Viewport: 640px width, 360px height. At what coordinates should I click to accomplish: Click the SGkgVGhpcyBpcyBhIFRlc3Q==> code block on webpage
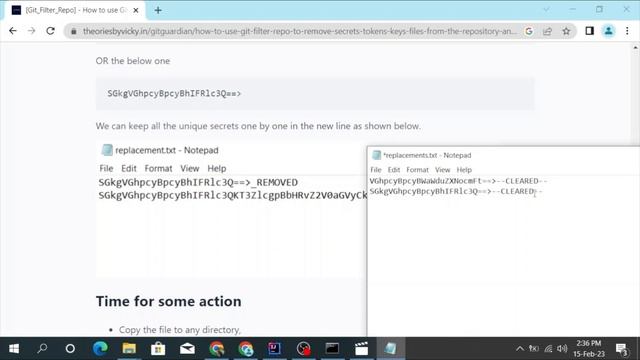click(315, 93)
